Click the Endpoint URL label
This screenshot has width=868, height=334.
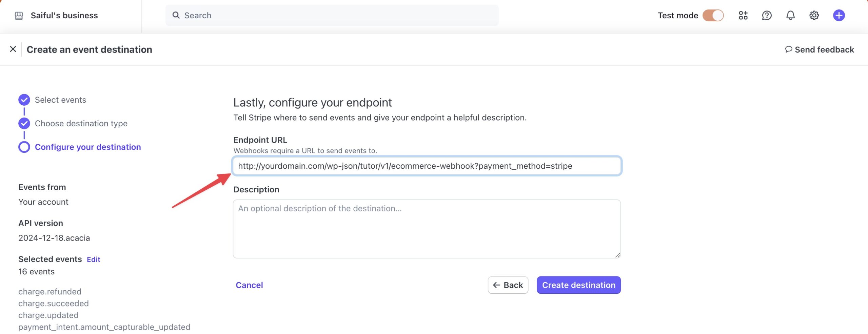260,140
